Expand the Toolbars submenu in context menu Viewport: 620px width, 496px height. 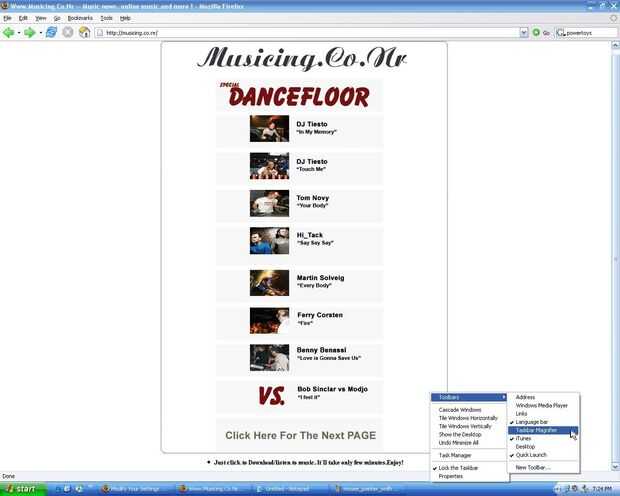(469, 397)
